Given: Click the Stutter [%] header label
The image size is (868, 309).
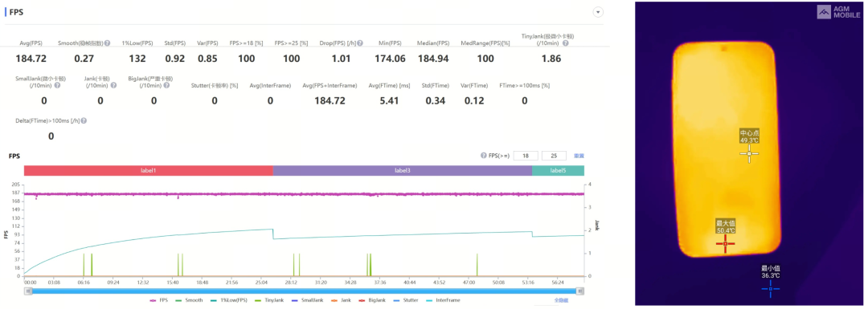Looking at the screenshot, I should (215, 85).
